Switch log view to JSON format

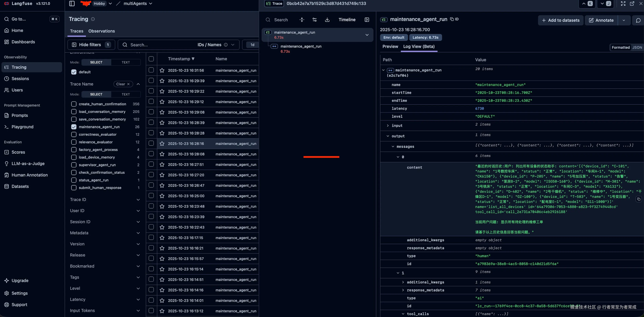tap(637, 47)
